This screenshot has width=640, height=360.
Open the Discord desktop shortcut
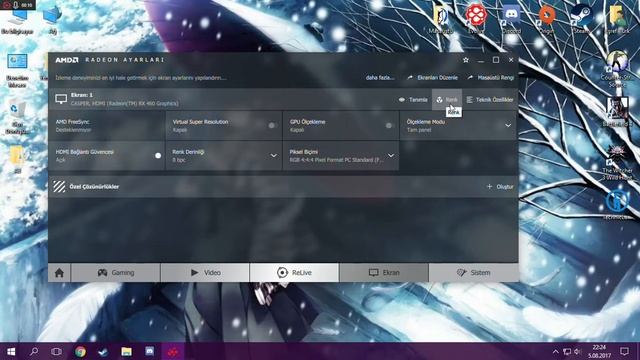[x=511, y=18]
